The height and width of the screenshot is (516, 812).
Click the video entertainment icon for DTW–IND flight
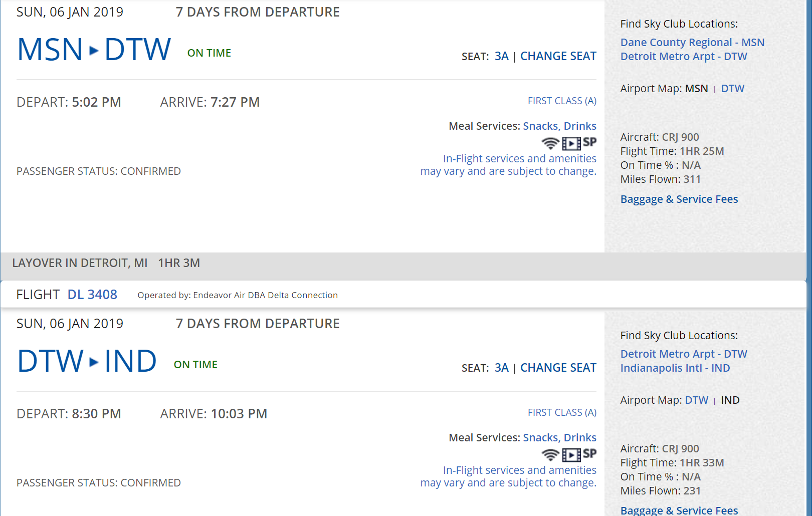pos(571,455)
